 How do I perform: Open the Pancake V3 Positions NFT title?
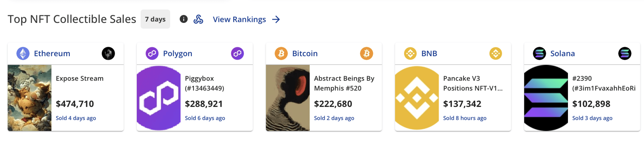[473, 83]
